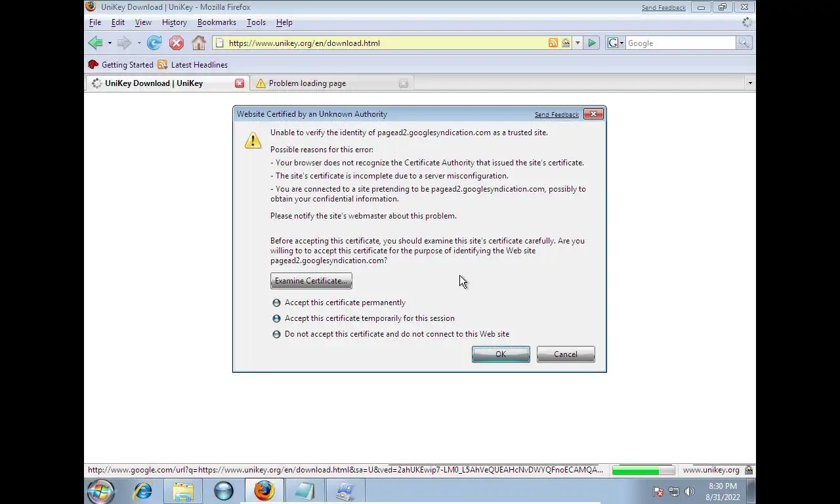This screenshot has width=840, height=504.
Task: Click the Firefox logo in the title bar
Action: tap(91, 7)
